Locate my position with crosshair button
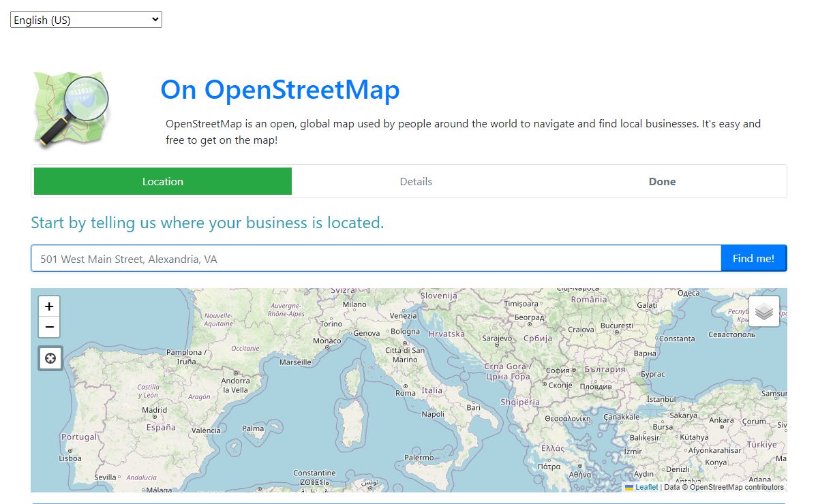 point(50,358)
